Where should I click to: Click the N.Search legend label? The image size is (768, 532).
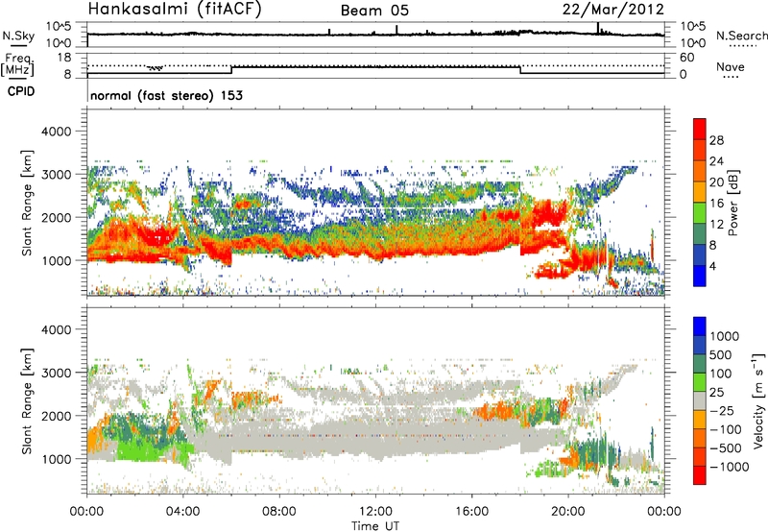point(741,36)
